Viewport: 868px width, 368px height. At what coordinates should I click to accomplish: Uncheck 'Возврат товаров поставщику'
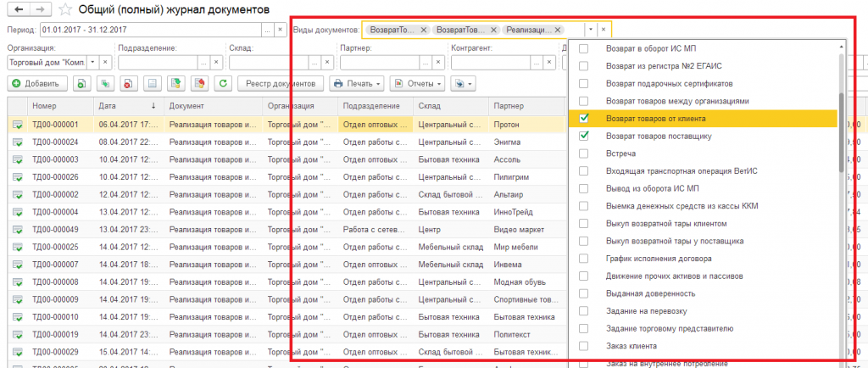click(583, 136)
